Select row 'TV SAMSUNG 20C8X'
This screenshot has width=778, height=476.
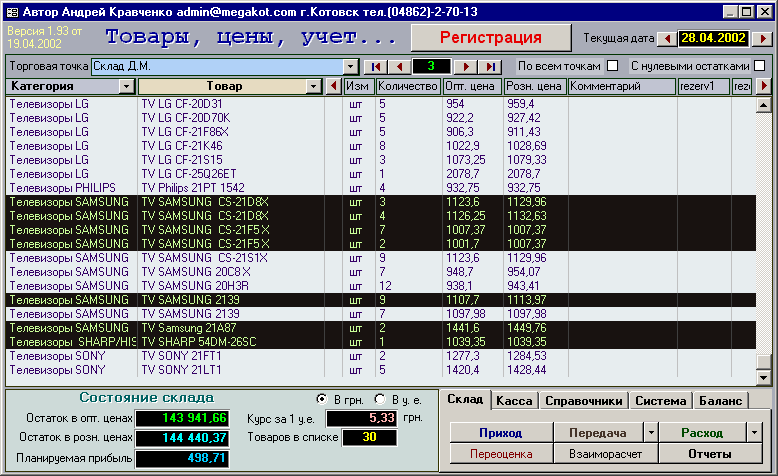pyautogui.click(x=381, y=272)
